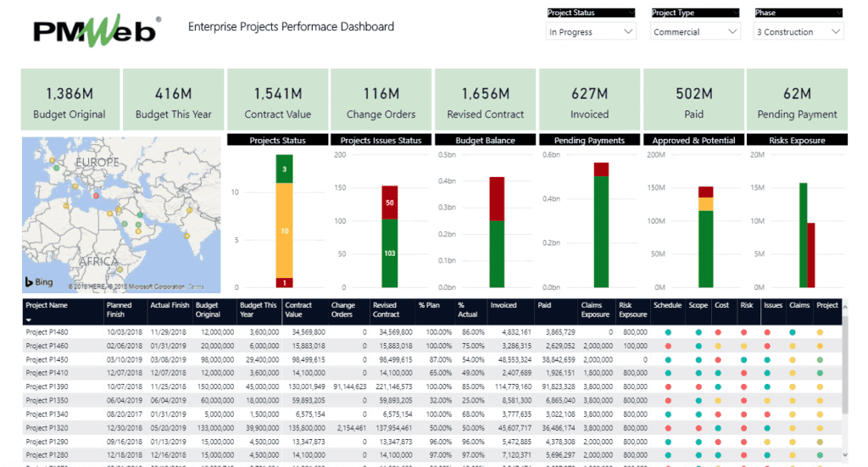The image size is (868, 467).
Task: Click Claims status dot for Project P1480
Action: pyautogui.click(x=793, y=332)
